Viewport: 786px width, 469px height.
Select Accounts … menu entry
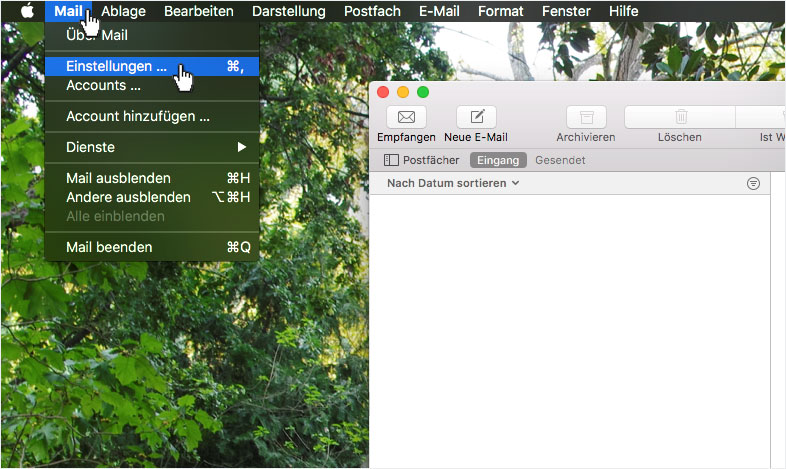pos(152,86)
